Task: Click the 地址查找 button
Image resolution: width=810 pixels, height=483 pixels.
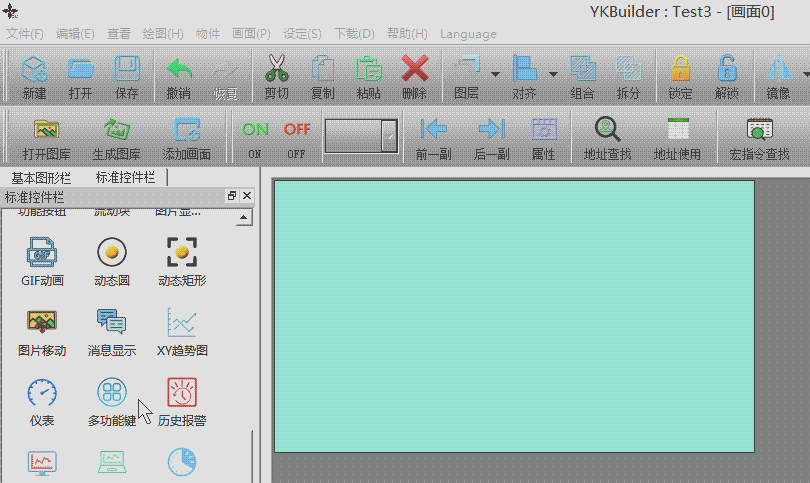Action: [x=607, y=137]
